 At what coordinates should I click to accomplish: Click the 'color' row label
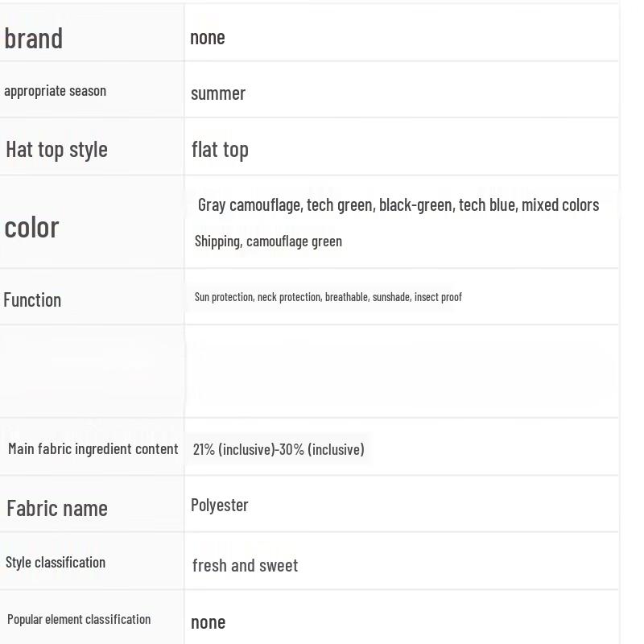pos(32,227)
